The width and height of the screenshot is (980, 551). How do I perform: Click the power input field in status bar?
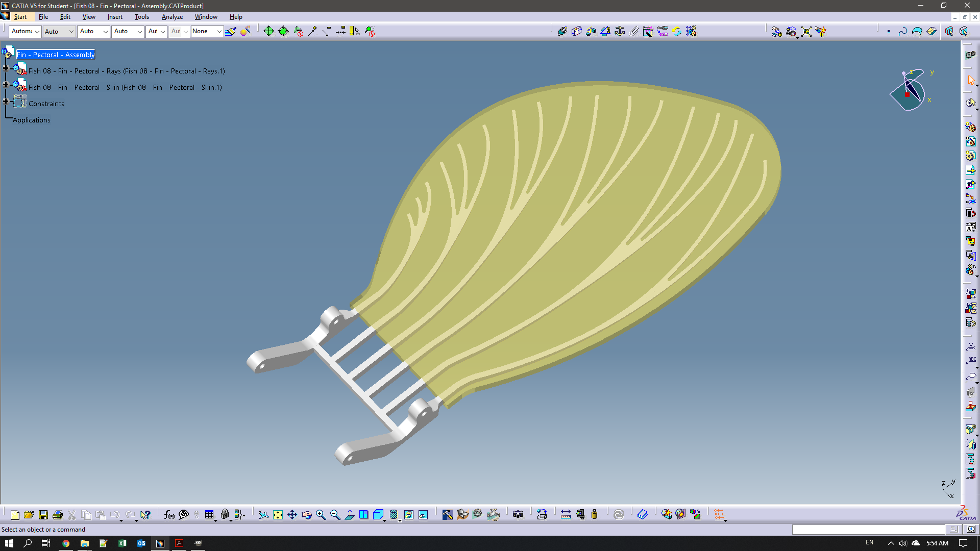pos(868,529)
